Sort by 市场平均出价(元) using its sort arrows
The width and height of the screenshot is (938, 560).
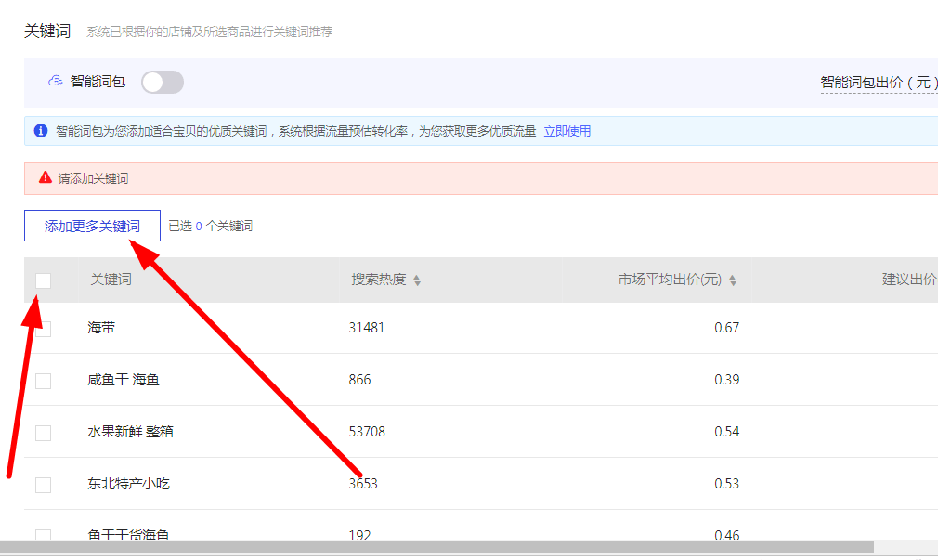tap(733, 280)
